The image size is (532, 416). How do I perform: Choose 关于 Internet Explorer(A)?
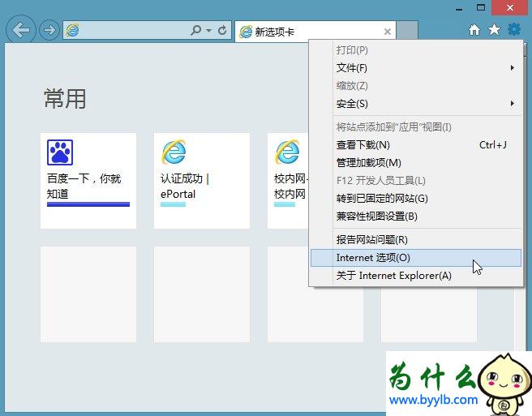(416, 276)
